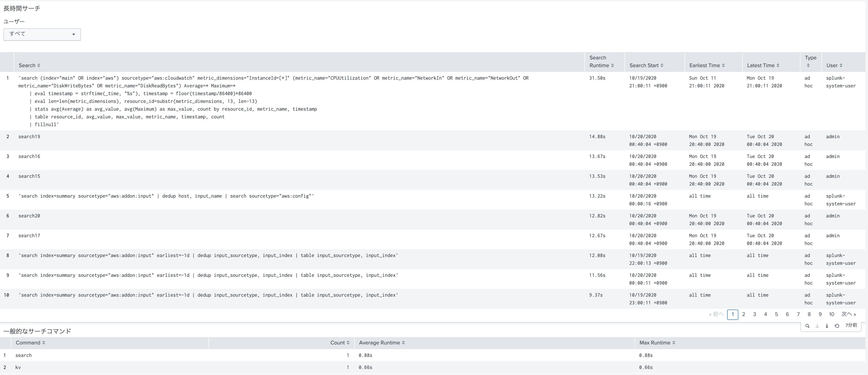Sort by the Search Runtime sort arrows
The height and width of the screenshot is (375, 868).
tap(612, 65)
